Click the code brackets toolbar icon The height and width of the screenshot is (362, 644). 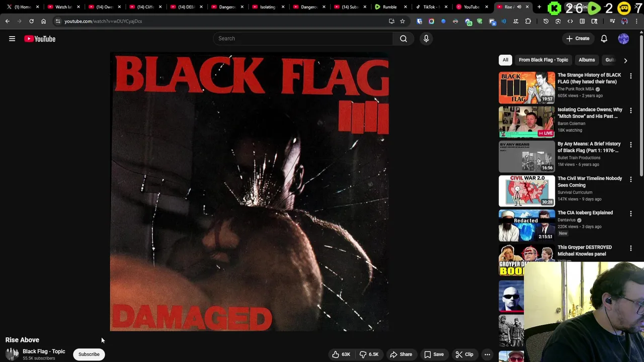click(570, 21)
